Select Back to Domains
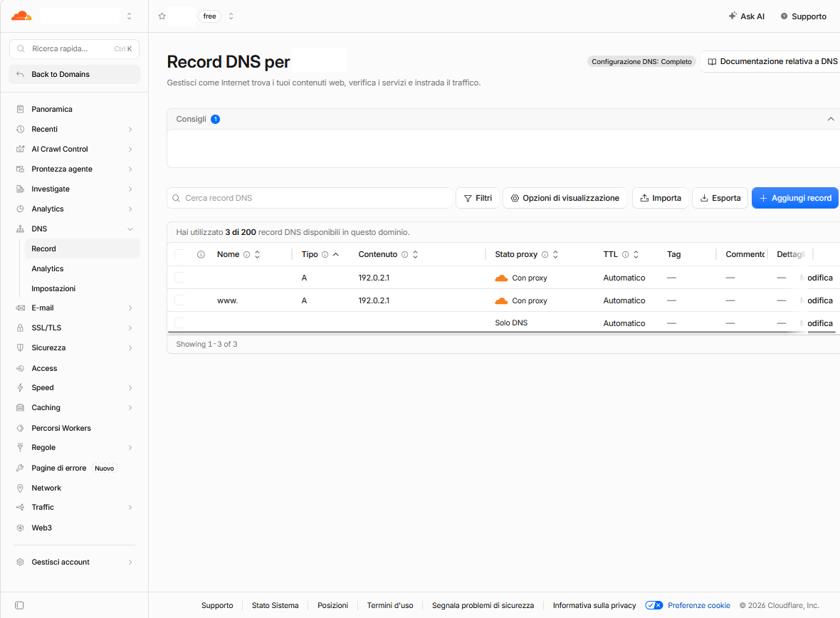Image resolution: width=840 pixels, height=618 pixels. pos(75,74)
